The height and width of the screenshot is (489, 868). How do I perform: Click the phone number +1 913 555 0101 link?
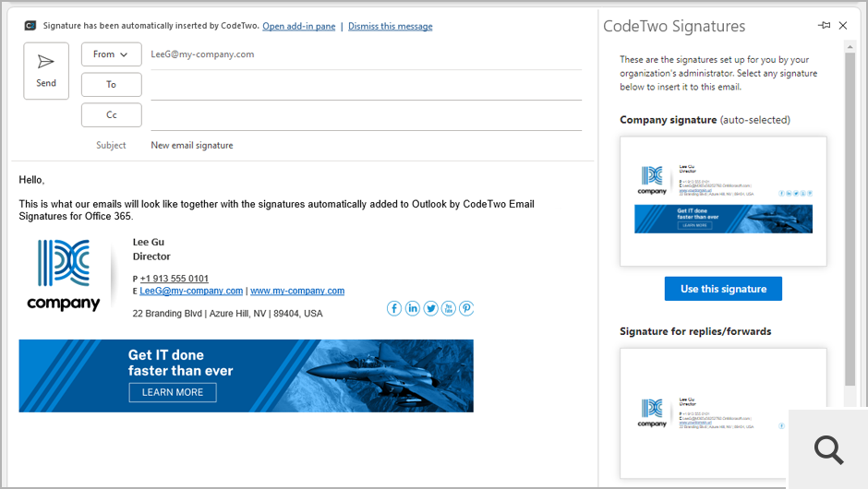(x=175, y=279)
